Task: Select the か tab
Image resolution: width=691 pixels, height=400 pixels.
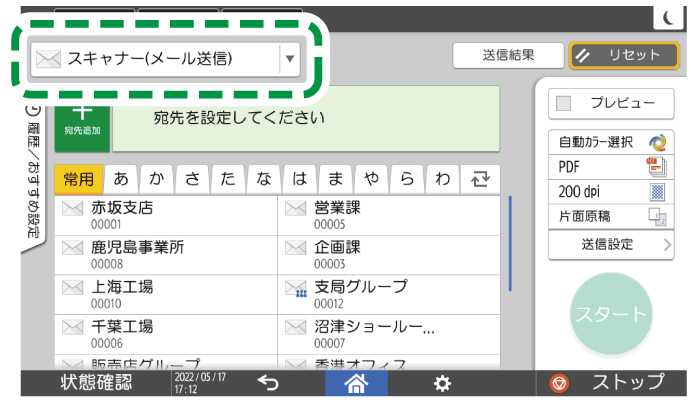Action: tap(157, 179)
